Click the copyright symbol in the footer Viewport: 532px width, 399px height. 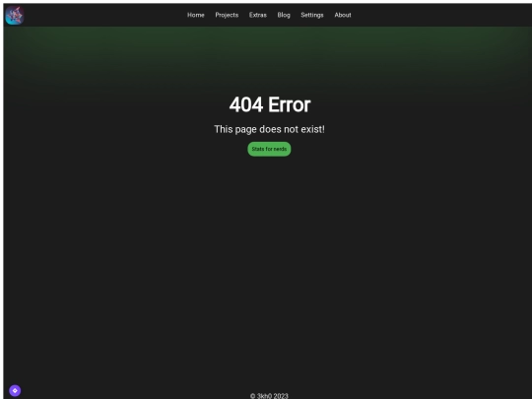pyautogui.click(x=253, y=396)
